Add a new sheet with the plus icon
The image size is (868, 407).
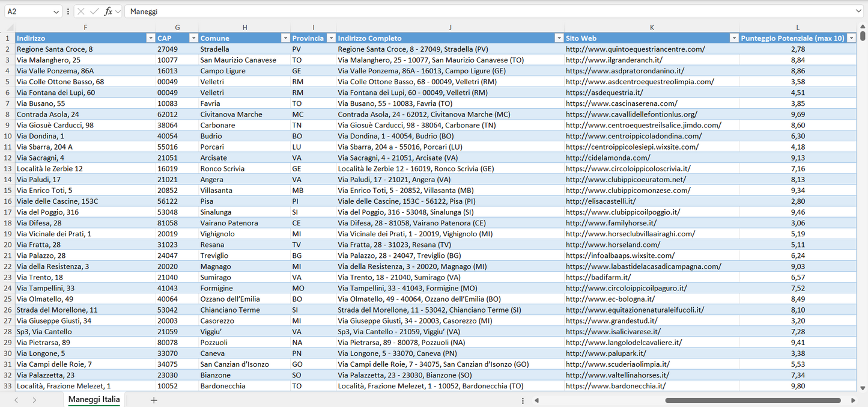point(154,400)
